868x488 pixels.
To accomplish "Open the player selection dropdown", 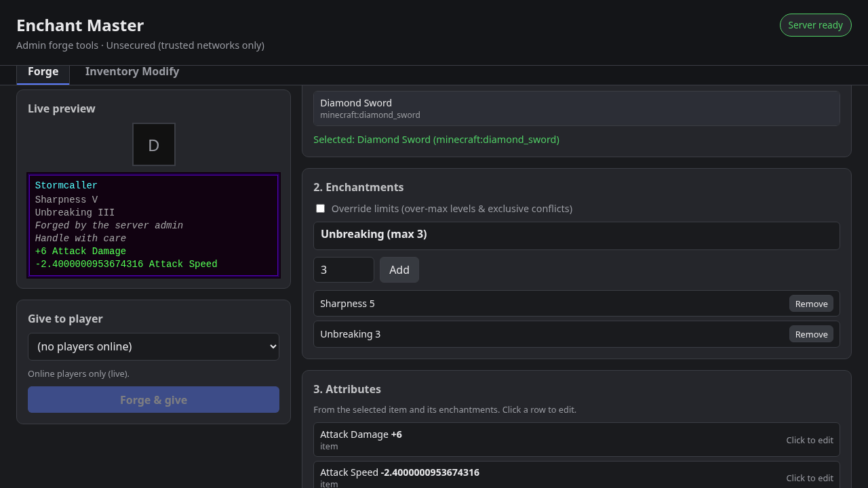I will tap(153, 346).
